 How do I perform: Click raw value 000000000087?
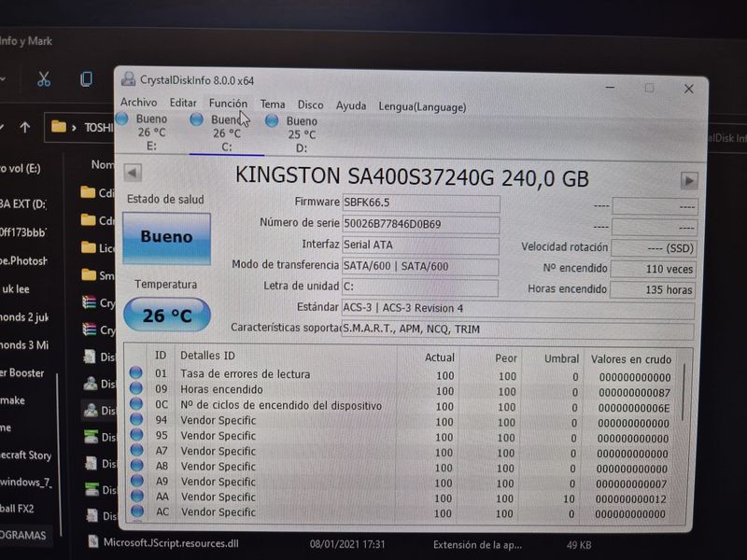pos(634,393)
